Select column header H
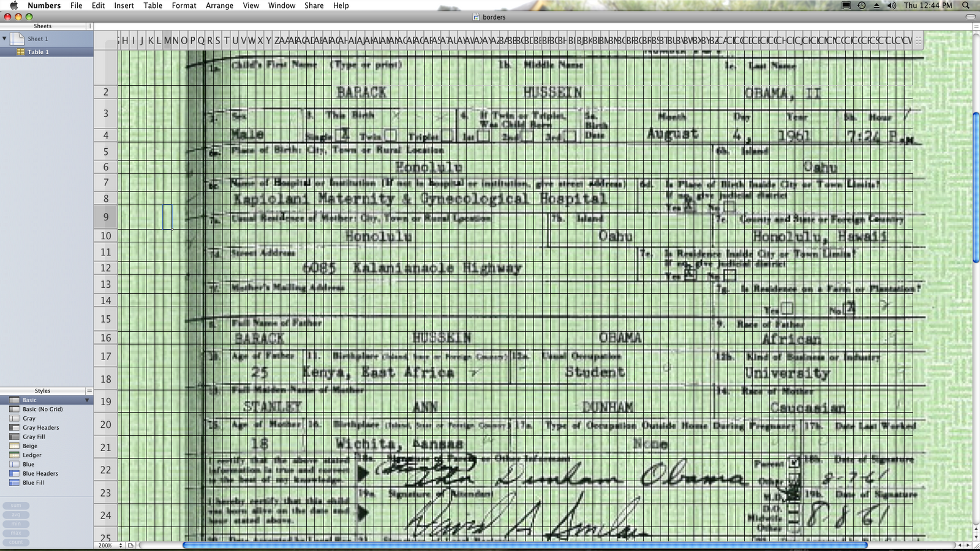 [125, 41]
